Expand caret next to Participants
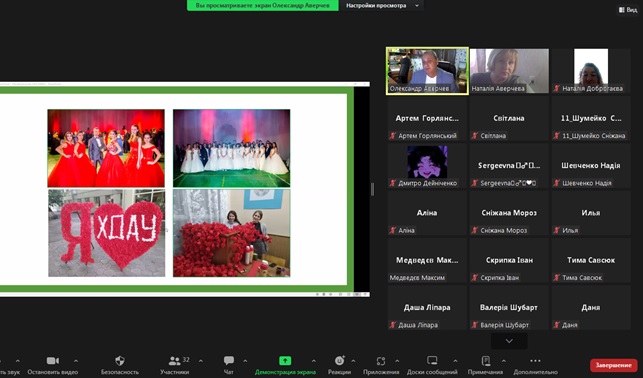Screen dimensions: 643x378 201,361
